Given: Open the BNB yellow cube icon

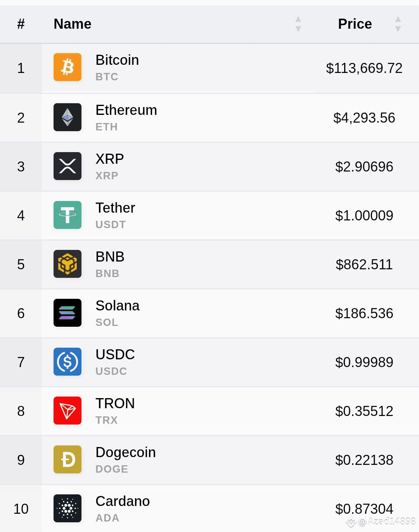Looking at the screenshot, I should [68, 264].
